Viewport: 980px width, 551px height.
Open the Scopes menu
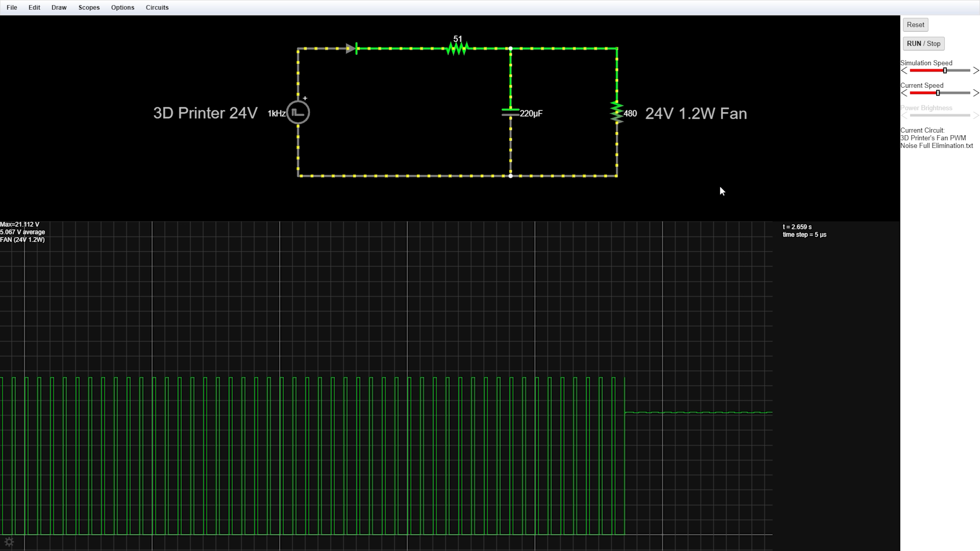click(89, 7)
